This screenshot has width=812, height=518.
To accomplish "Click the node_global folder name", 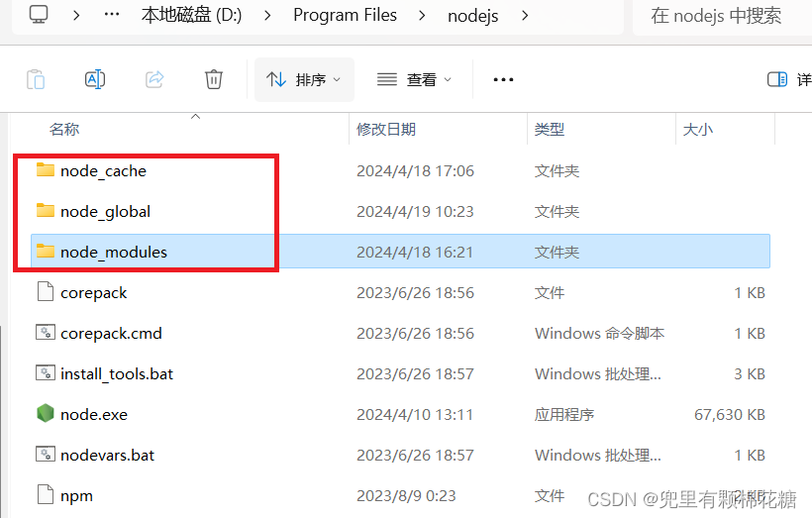I will [105, 212].
